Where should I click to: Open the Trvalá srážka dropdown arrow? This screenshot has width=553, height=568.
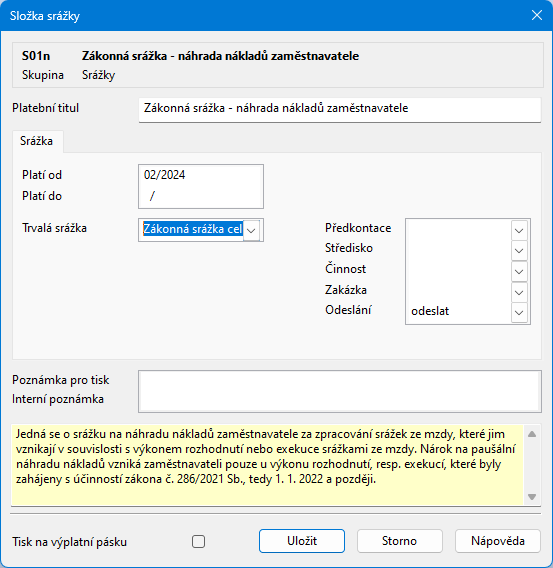click(251, 230)
